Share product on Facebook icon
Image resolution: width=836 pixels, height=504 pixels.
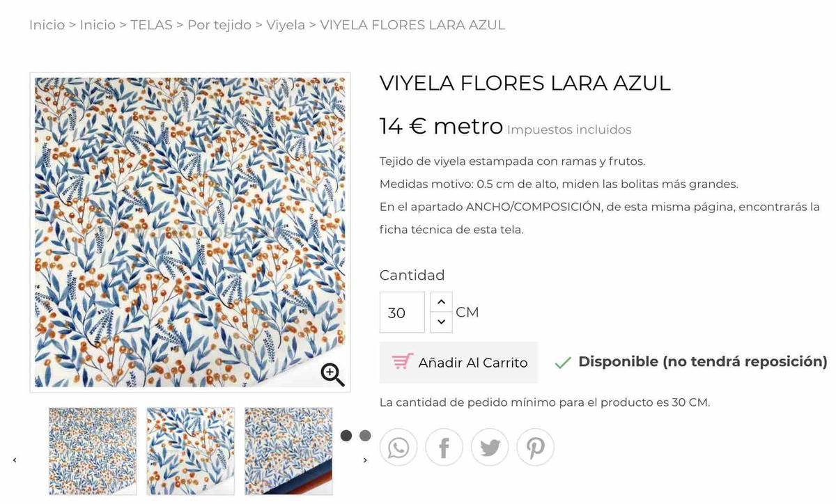tap(444, 447)
